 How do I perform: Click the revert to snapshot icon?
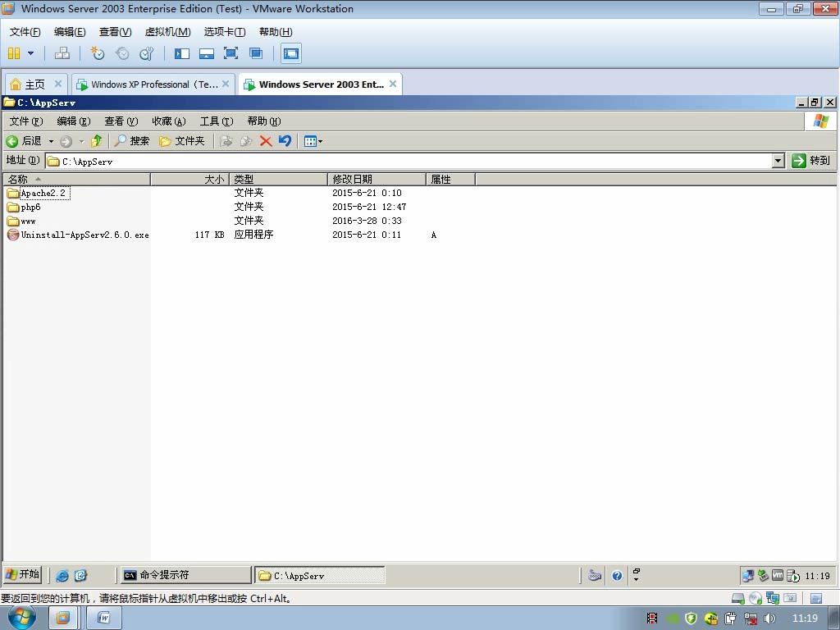coord(122,53)
